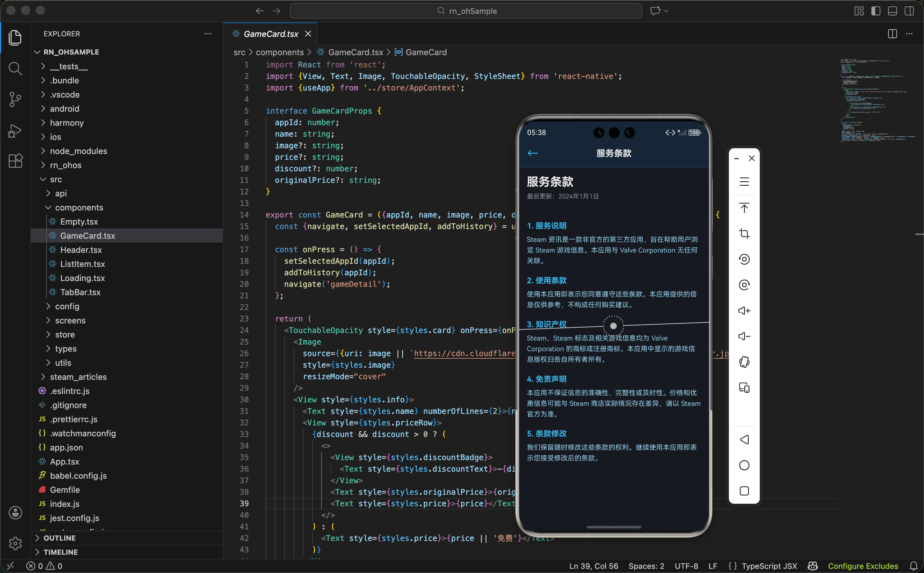924x573 pixels.
Task: Toggle the primary side bar visibility
Action: [876, 11]
